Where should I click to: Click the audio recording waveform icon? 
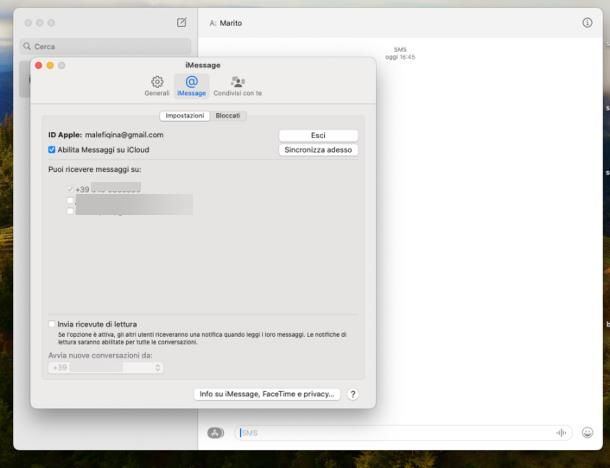point(561,433)
